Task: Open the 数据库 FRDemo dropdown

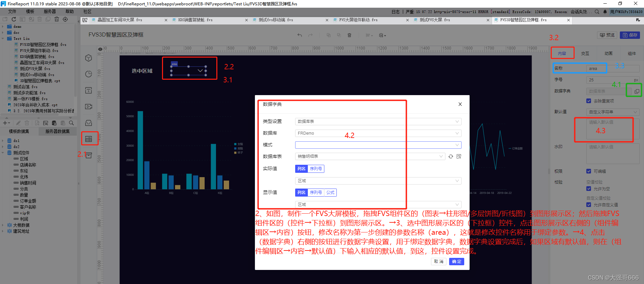Action: tap(378, 133)
